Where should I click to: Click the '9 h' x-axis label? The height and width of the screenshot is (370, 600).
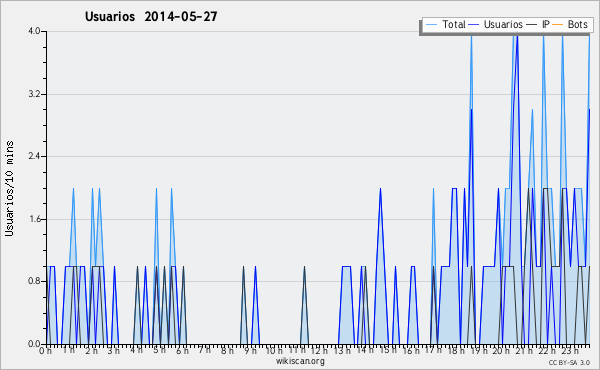[x=250, y=350]
